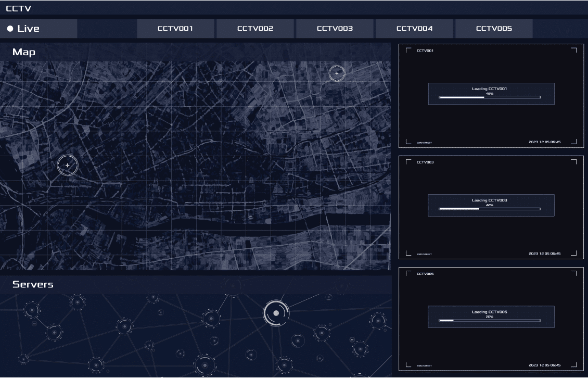Open the CCTV002 camera tab
This screenshot has height=379, width=588.
(x=255, y=29)
